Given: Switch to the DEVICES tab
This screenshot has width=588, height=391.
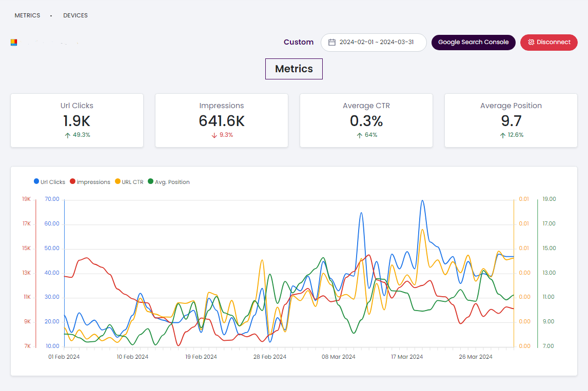Looking at the screenshot, I should pos(75,15).
